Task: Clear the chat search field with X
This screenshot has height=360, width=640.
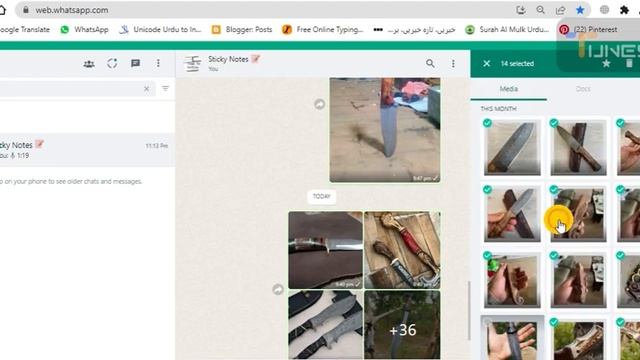Action: pos(147,89)
